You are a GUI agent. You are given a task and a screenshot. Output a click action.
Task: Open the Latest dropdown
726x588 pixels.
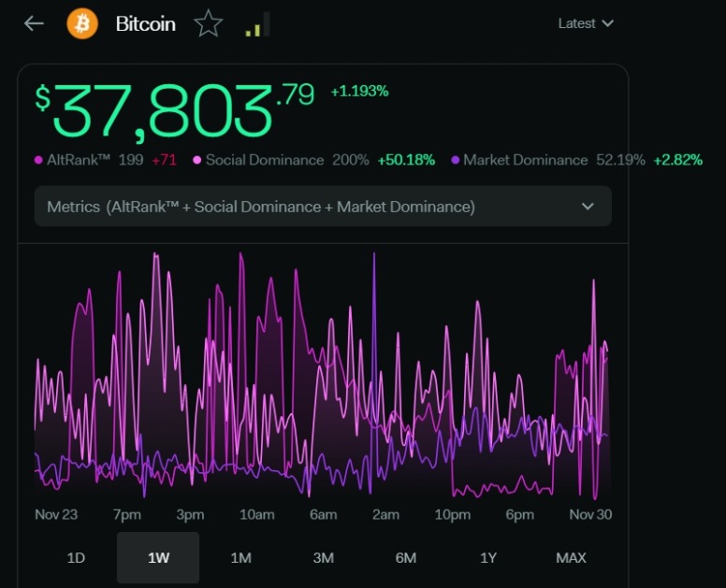click(x=586, y=23)
